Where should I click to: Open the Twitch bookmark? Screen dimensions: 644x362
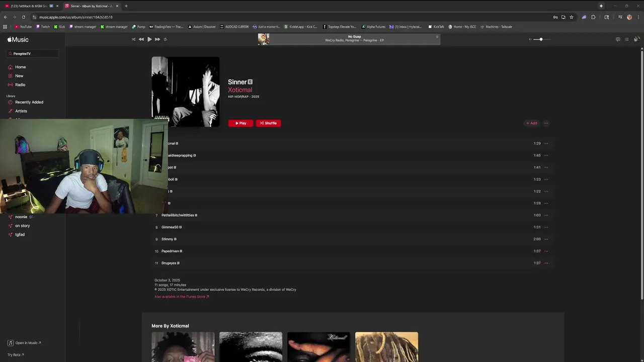pos(43,27)
